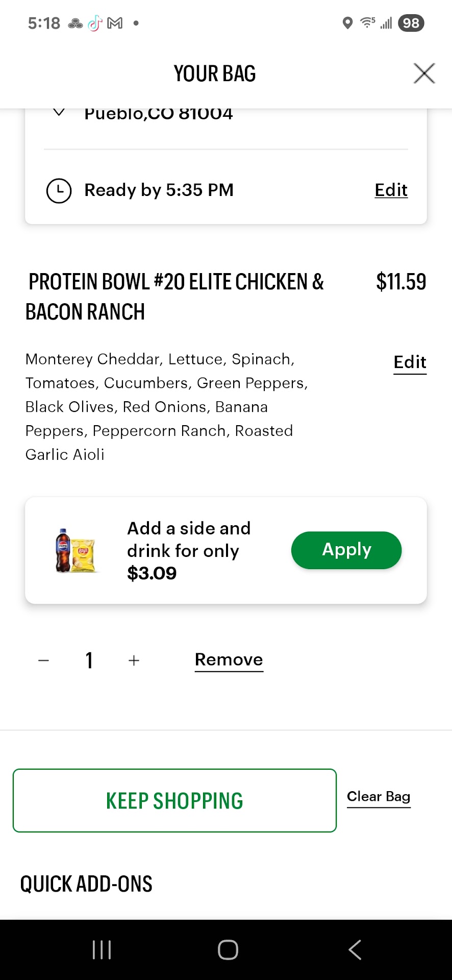
Task: Decrease bowl quantity with minus icon
Action: pyautogui.click(x=44, y=660)
